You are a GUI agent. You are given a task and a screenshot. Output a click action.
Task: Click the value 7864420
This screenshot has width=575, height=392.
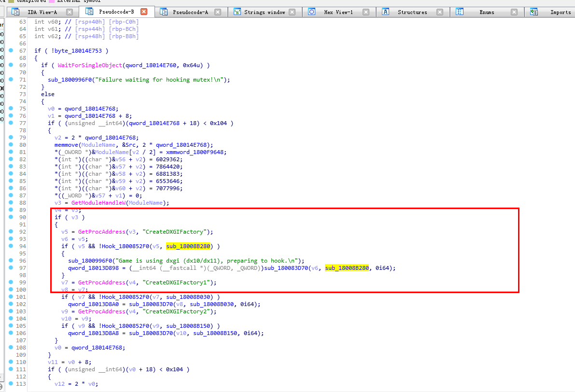(x=168, y=167)
